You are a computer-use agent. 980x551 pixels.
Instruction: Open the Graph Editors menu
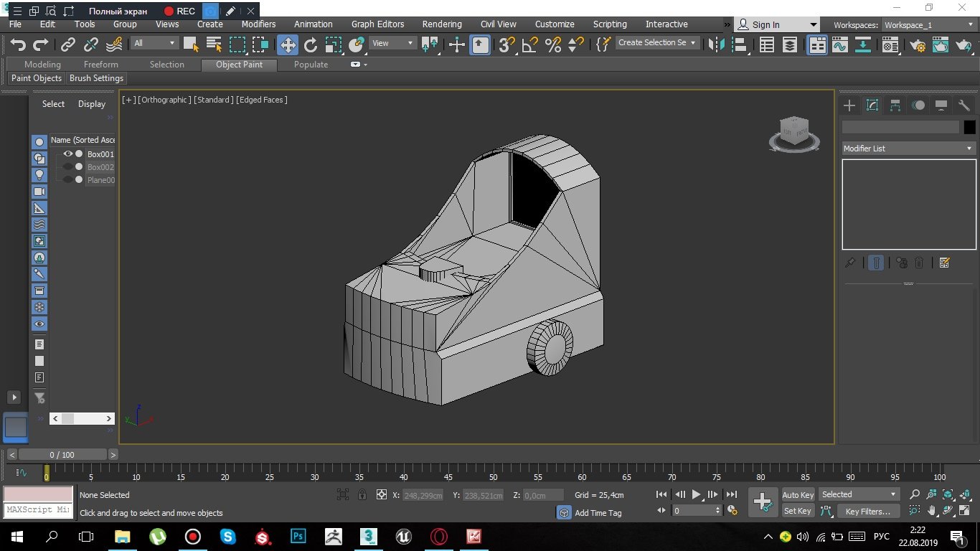click(x=378, y=24)
